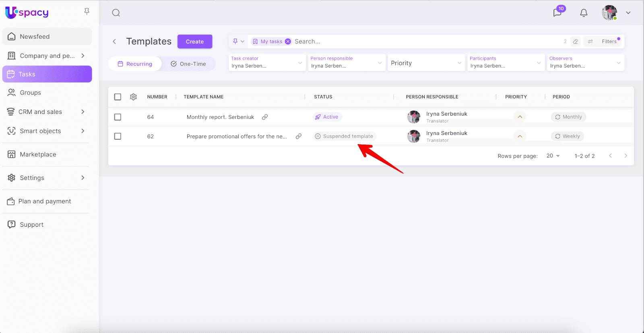Open the Priority dropdown
Image resolution: width=644 pixels, height=333 pixels.
(x=426, y=63)
